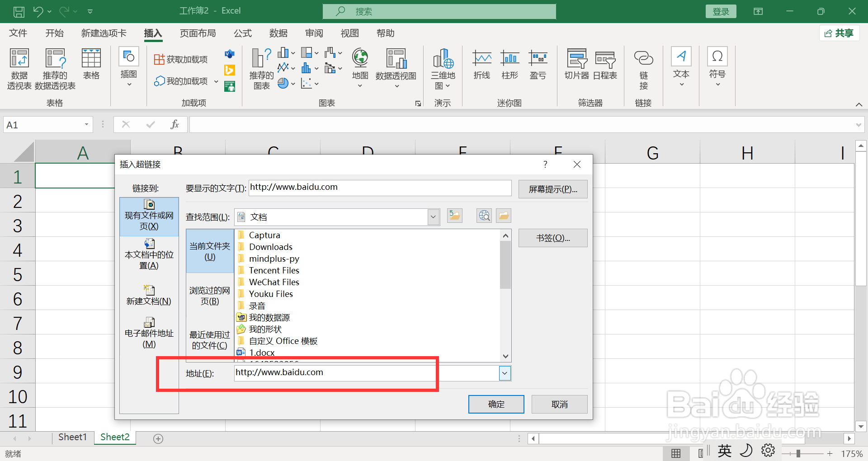Select Downloads folder in file list
Screen dimensions: 868x461
[x=270, y=247]
